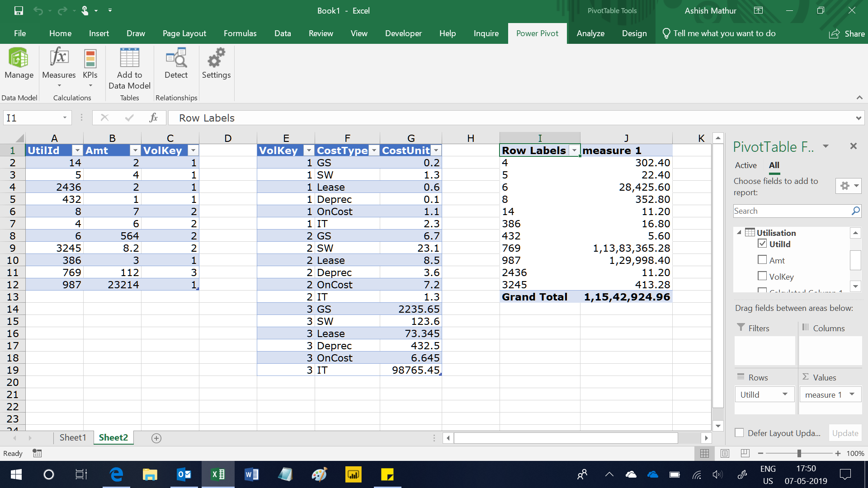Viewport: 868px width, 488px height.
Task: Open the Name Box dropdown
Action: point(65,118)
